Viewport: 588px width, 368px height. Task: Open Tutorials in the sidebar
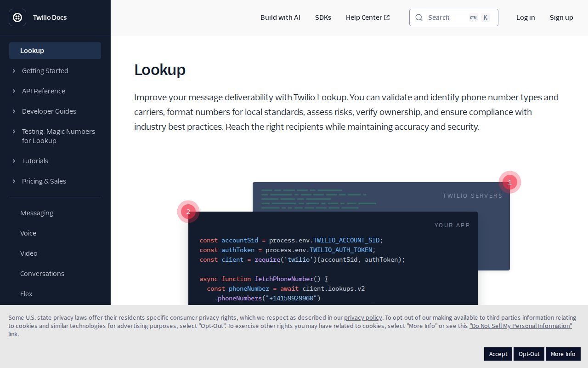35,161
